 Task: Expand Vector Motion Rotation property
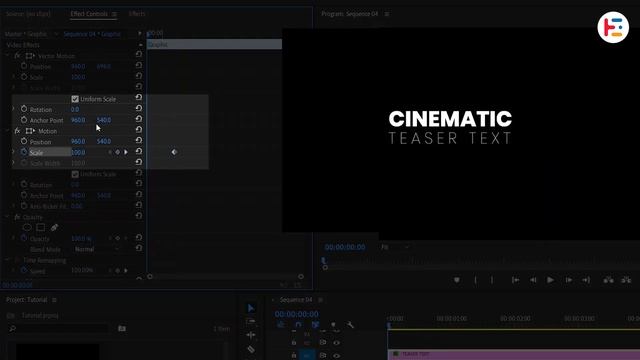point(13,109)
